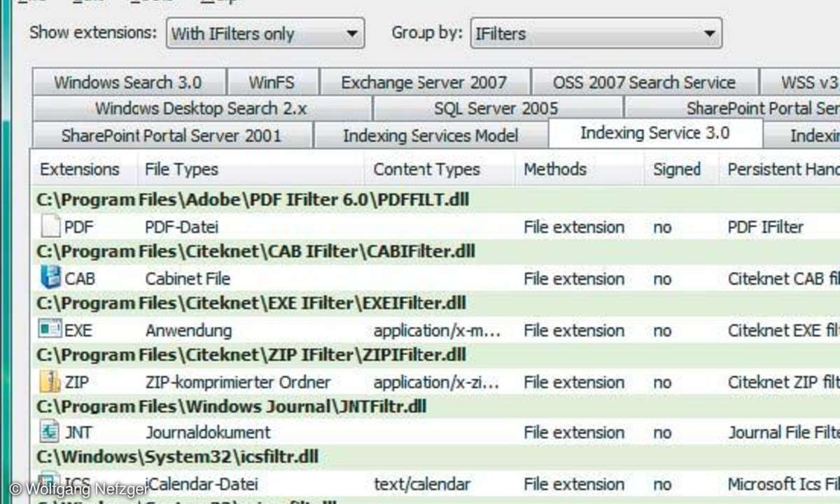Switch to the WinFS tab
Screen dimensions: 840x504
(272, 83)
